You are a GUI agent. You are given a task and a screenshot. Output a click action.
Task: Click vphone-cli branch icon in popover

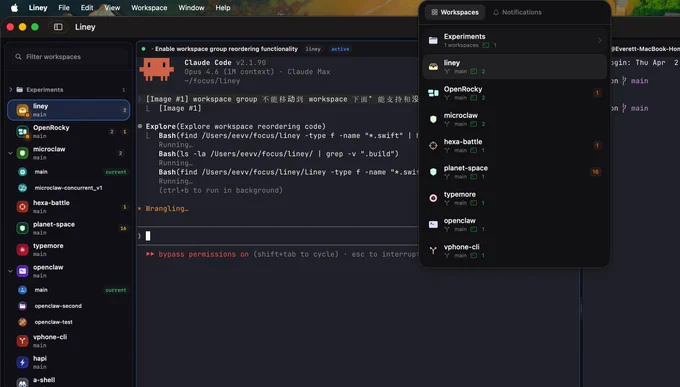coord(433,250)
